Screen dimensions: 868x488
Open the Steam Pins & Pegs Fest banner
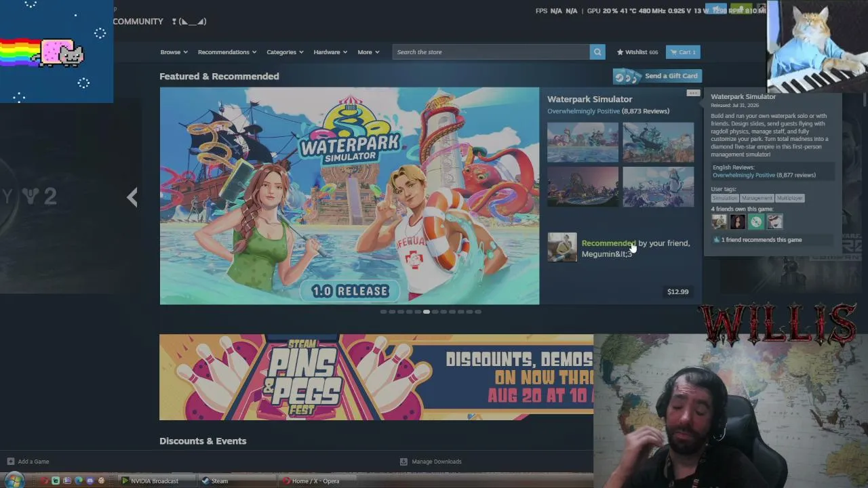[376, 377]
